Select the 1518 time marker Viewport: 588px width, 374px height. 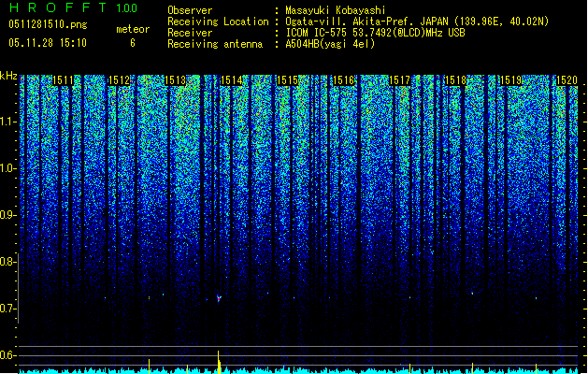click(455, 80)
